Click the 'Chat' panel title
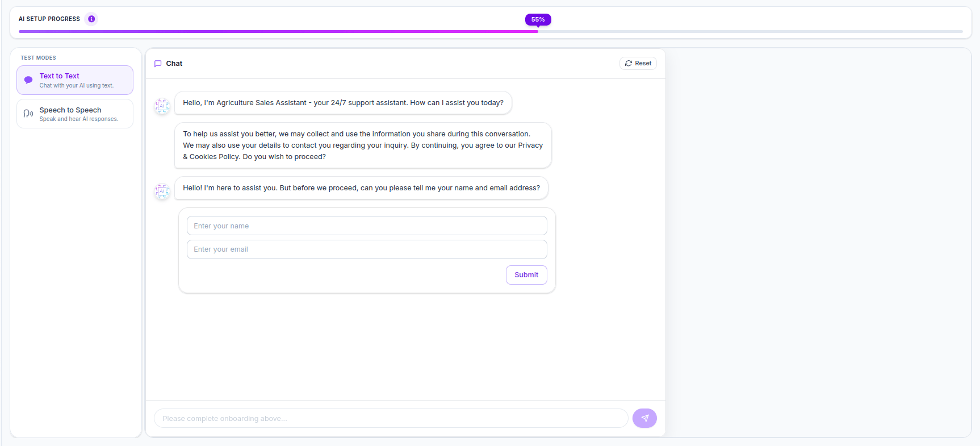This screenshot has width=980, height=446. [x=174, y=64]
